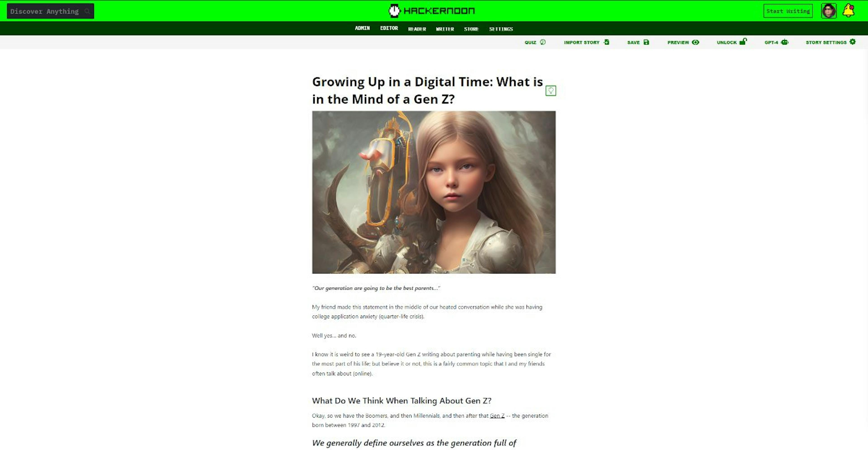Click the UNLOCK padlock icon
868x450 pixels.
click(x=743, y=42)
